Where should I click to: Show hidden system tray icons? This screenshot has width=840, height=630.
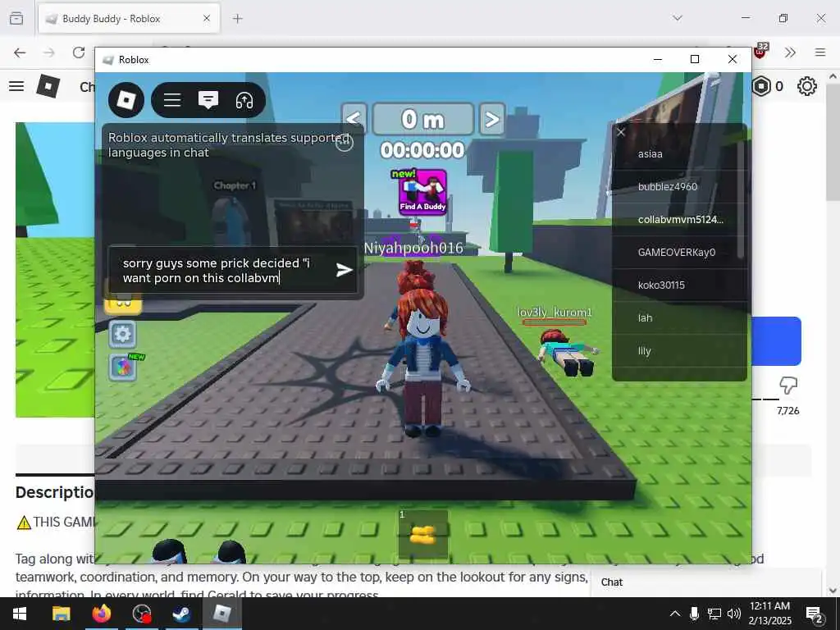click(x=675, y=614)
